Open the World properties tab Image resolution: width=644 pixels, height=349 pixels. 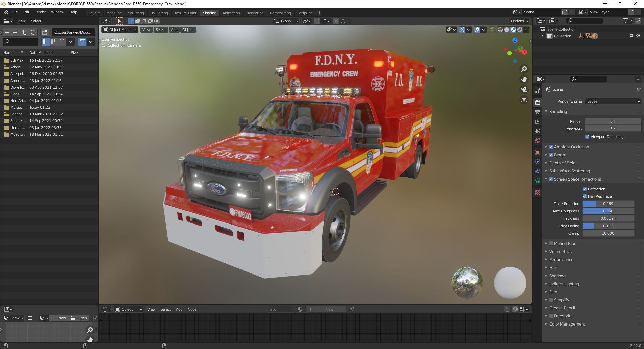(x=538, y=140)
